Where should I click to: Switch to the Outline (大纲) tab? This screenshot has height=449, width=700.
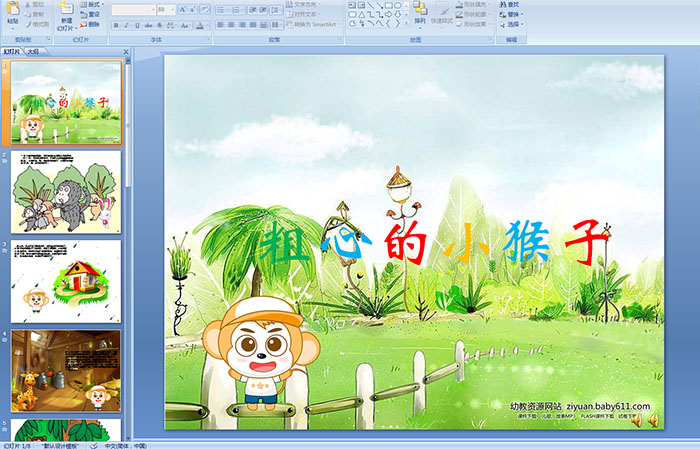[x=34, y=50]
